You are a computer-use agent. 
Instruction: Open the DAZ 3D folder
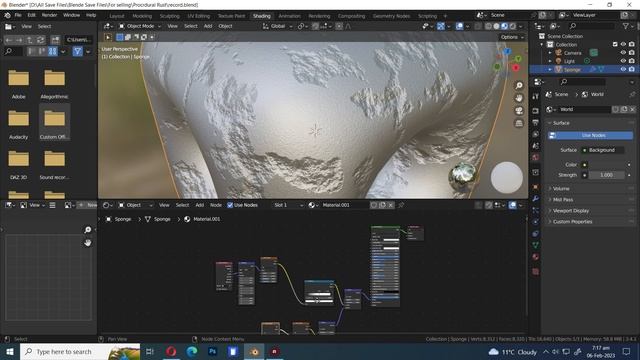(18, 165)
